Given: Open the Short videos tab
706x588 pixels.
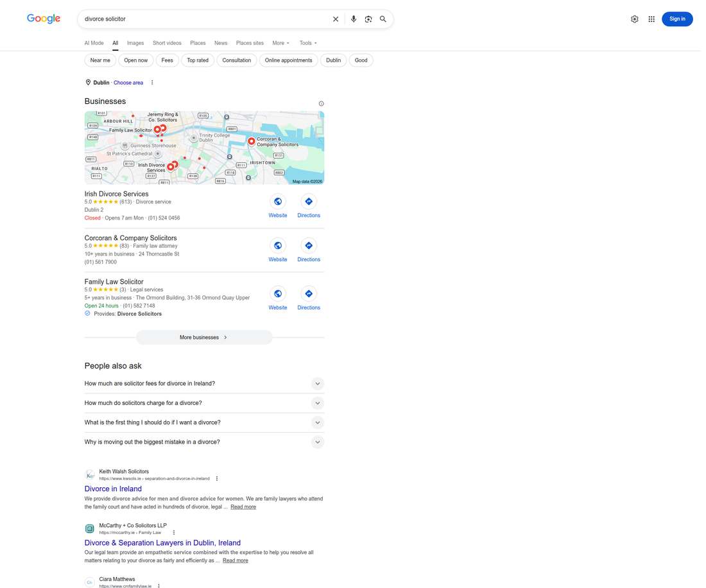Looking at the screenshot, I should (167, 43).
